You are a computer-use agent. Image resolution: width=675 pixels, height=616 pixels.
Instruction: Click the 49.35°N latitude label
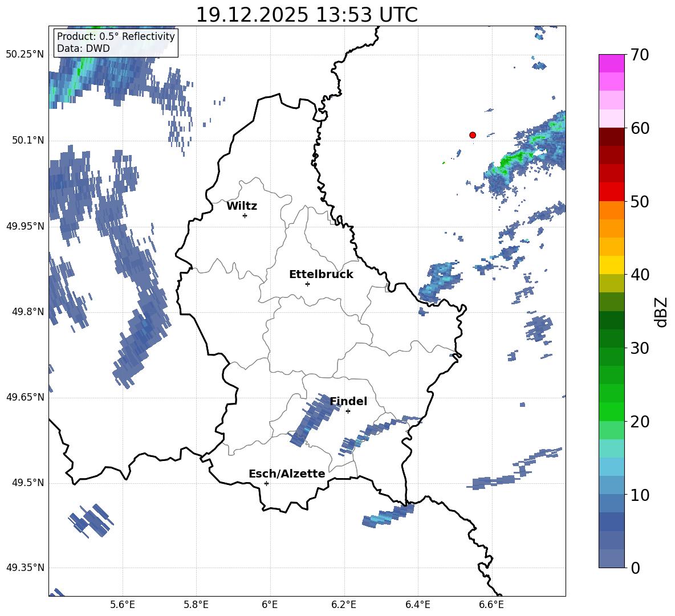click(x=25, y=568)
